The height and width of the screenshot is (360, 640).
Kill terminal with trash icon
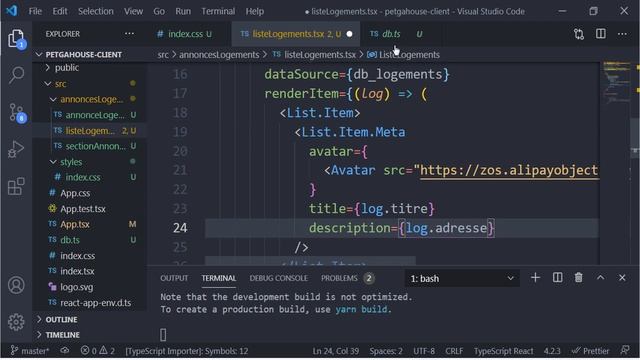coord(578,278)
